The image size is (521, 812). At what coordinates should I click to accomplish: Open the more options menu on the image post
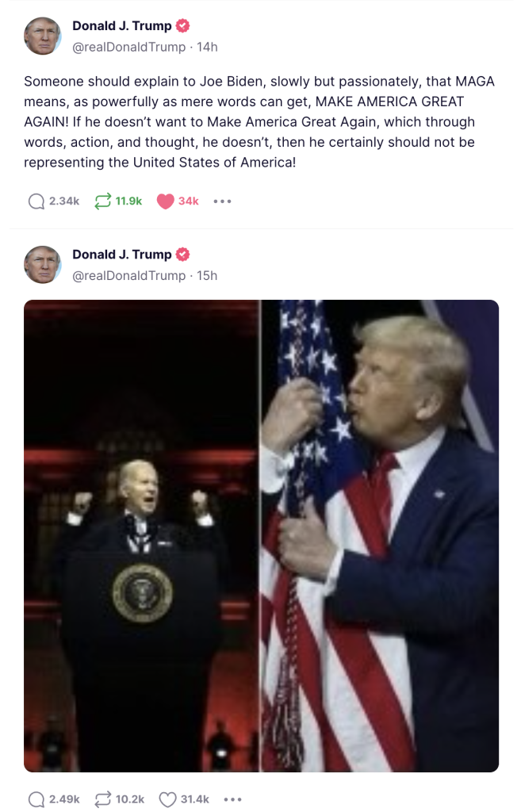pyautogui.click(x=233, y=799)
